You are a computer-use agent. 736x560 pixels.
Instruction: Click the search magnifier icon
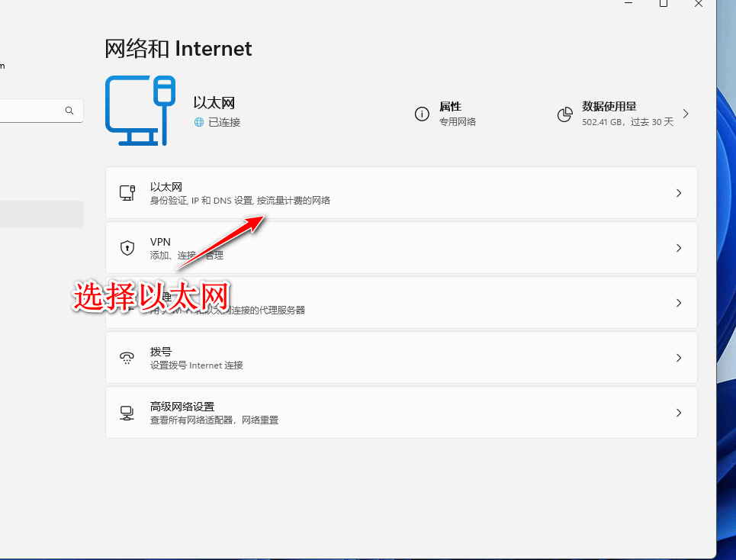click(x=69, y=111)
